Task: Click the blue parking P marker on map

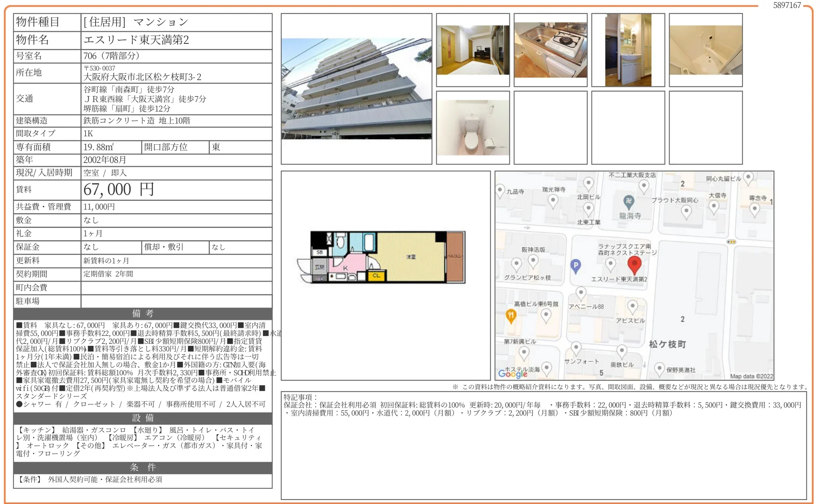Action: tap(575, 265)
